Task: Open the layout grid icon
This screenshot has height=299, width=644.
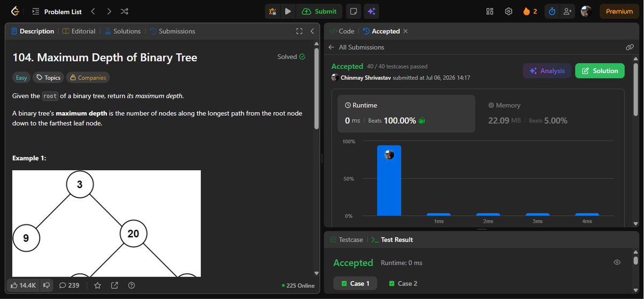Action: [x=489, y=11]
